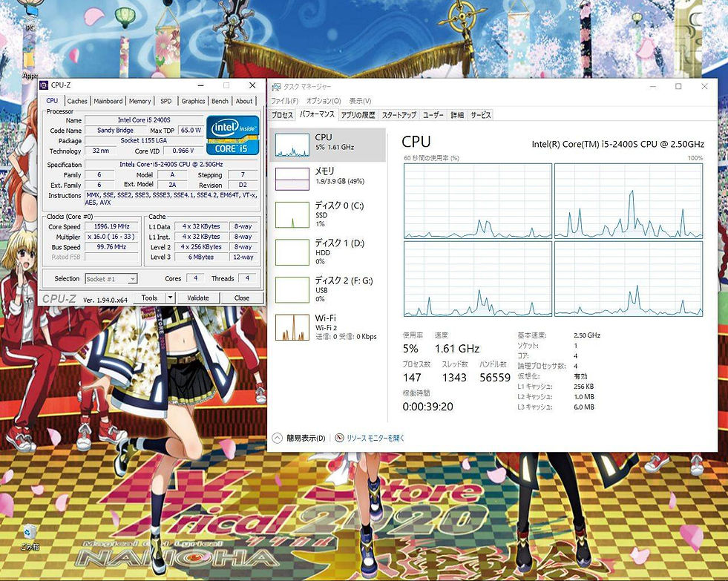This screenshot has height=581, width=728.
Task: Switch to the サービス tab
Action: (x=481, y=115)
